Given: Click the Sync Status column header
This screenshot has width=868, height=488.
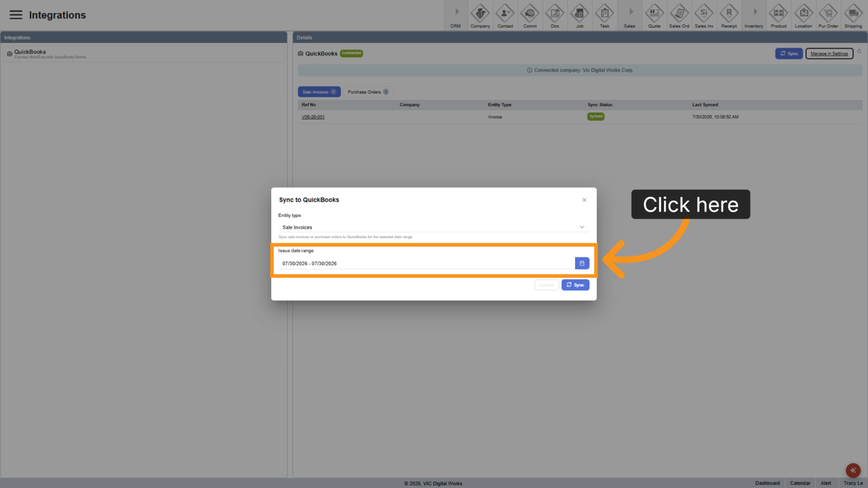Looking at the screenshot, I should click(600, 105).
